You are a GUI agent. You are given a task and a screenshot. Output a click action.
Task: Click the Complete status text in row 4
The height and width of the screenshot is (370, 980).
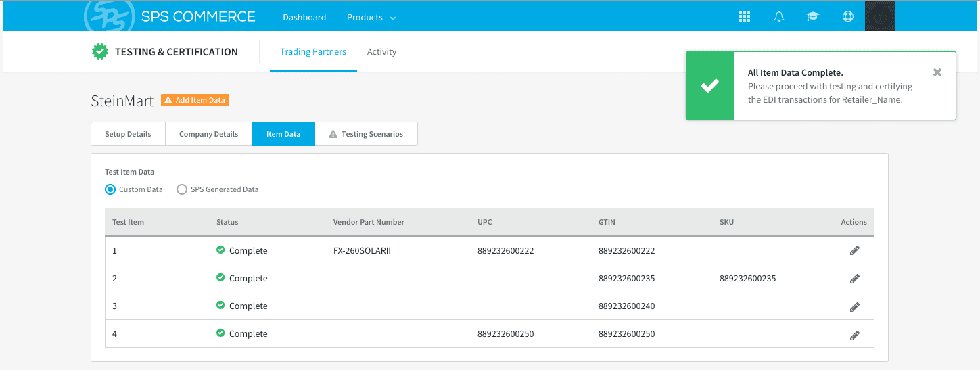pyautogui.click(x=248, y=333)
